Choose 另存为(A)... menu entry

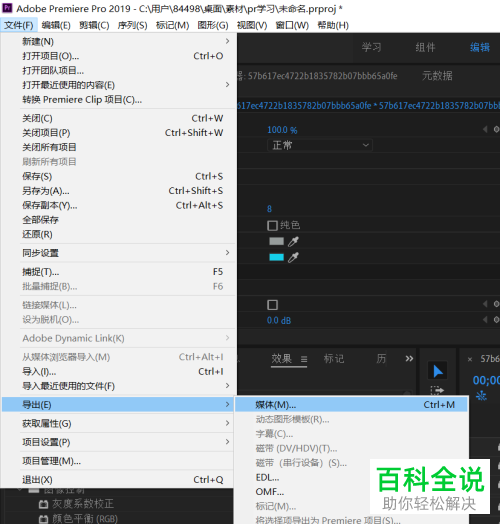point(118,191)
